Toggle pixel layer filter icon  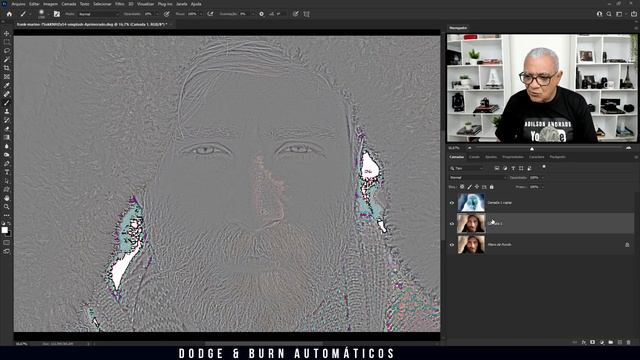[x=497, y=168]
